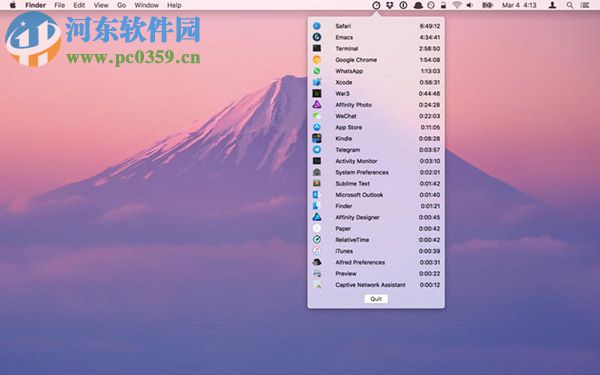600x375 pixels.
Task: Click the RelativeTime icon in the list
Action: pos(317,240)
